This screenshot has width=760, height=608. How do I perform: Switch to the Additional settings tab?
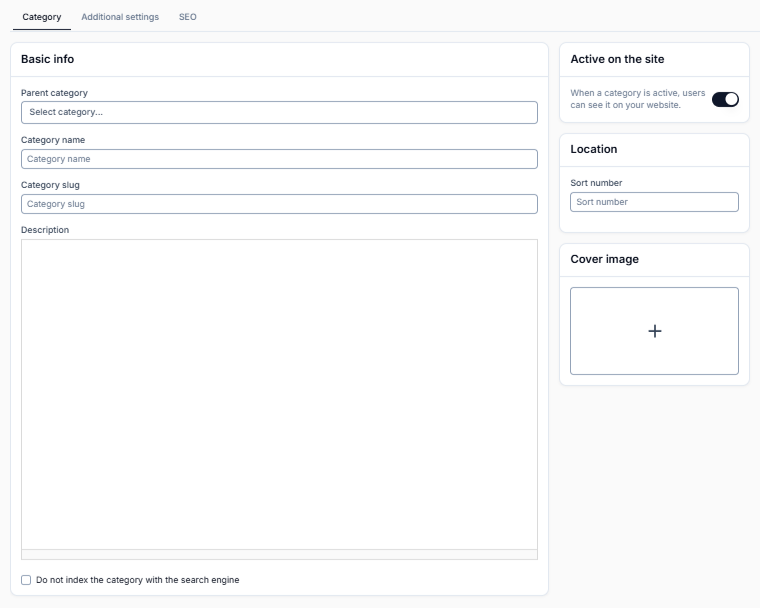[x=120, y=17]
